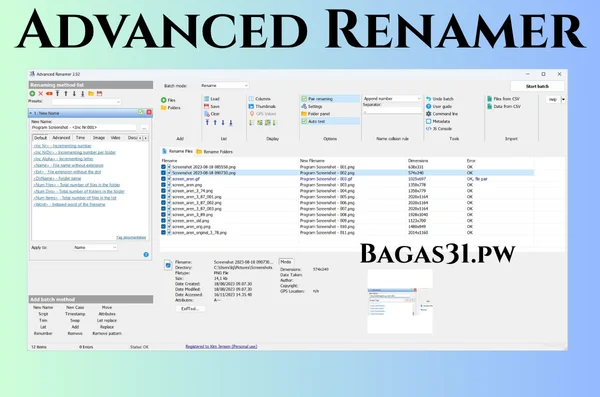Image resolution: width=600 pixels, height=397 pixels.
Task: Collapse the 1: New Name method
Action: tap(31, 113)
